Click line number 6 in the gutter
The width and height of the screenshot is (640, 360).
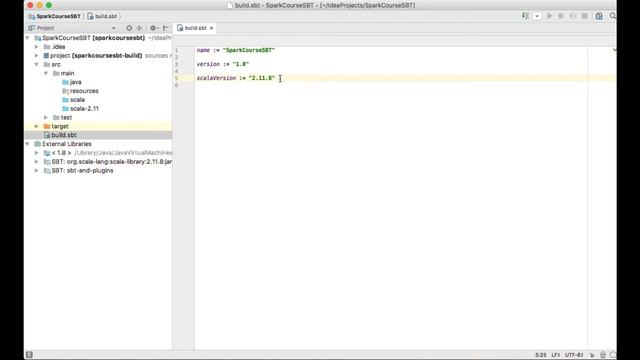click(x=176, y=85)
